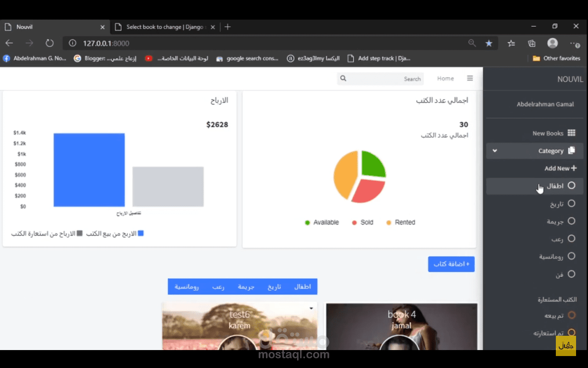Close the Select book to change tab

[x=213, y=27]
